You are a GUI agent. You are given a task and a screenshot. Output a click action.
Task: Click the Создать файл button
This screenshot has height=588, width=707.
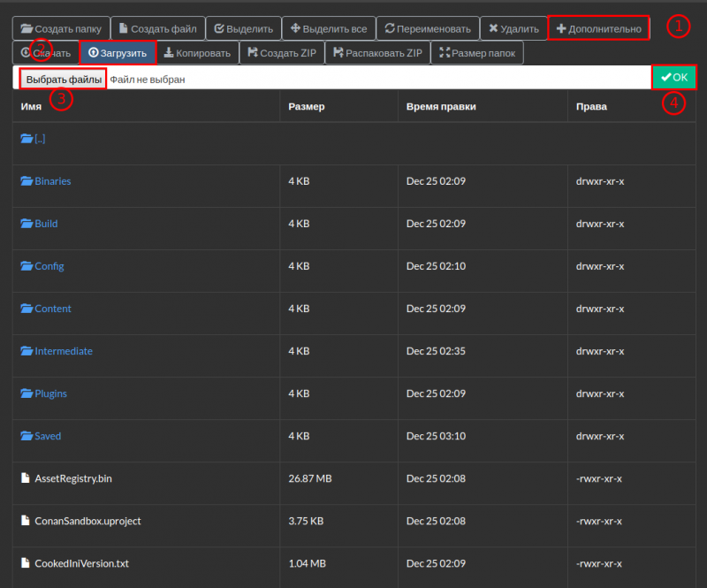(158, 28)
